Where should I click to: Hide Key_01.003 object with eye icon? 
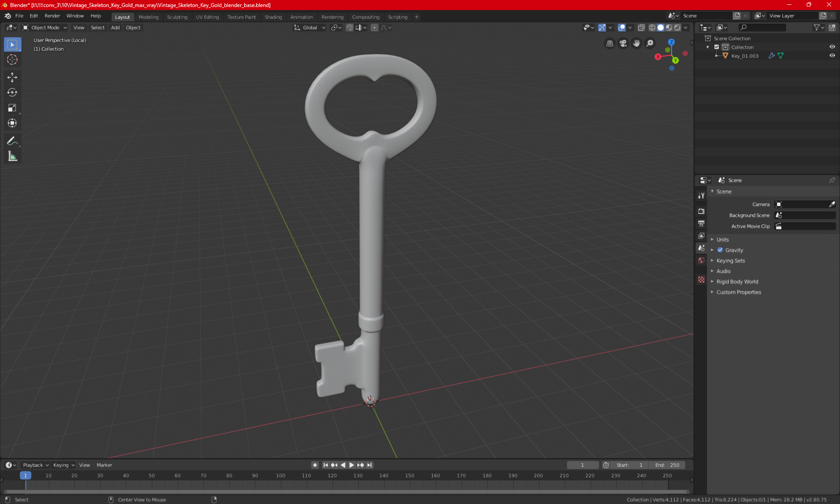coord(832,56)
